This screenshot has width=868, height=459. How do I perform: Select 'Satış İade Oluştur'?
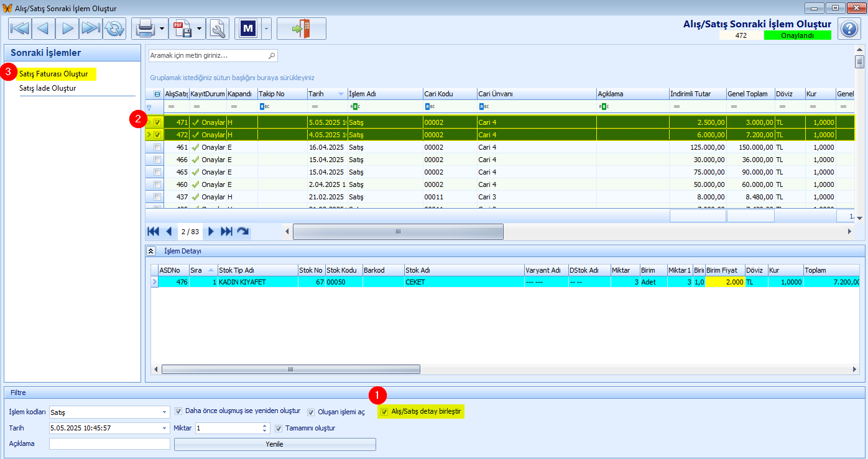tap(48, 88)
